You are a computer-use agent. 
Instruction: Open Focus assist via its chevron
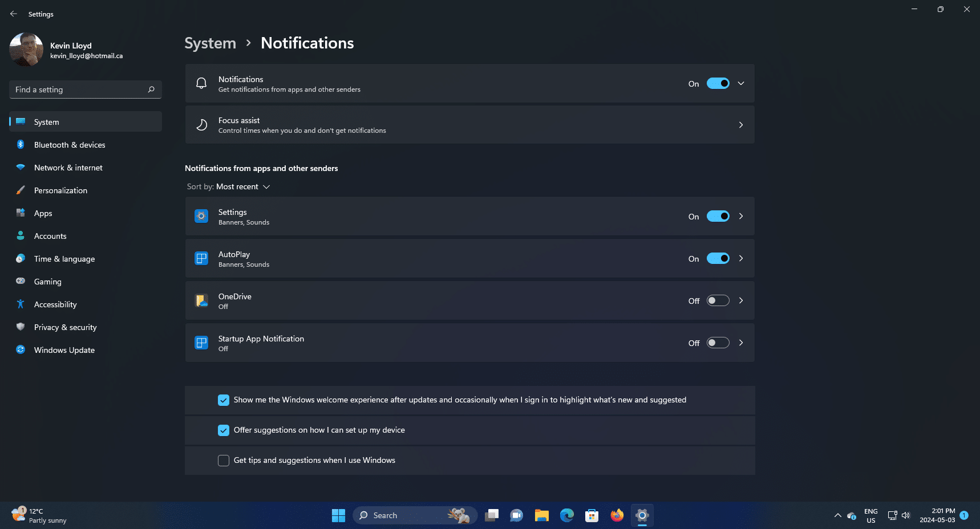741,125
